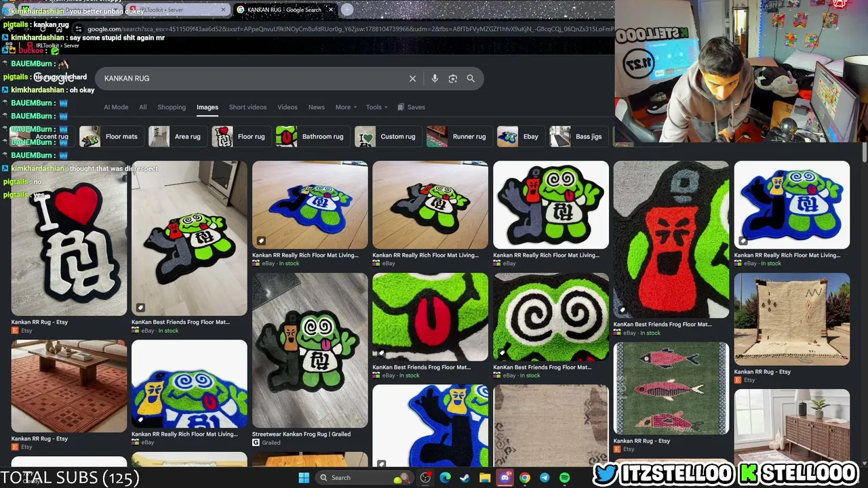Open the coffee table on orange rug image

(68, 386)
